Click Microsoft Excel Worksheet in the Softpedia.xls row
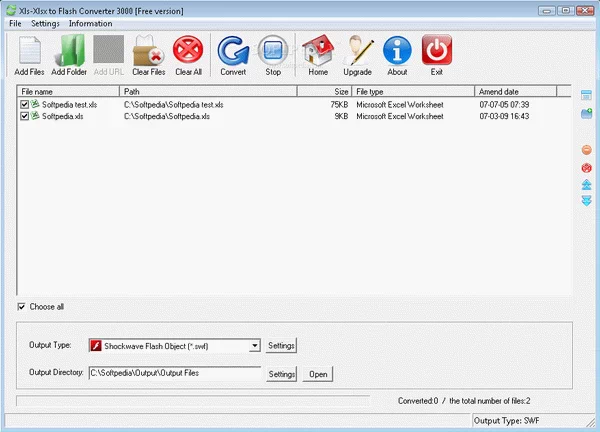 (x=400, y=116)
